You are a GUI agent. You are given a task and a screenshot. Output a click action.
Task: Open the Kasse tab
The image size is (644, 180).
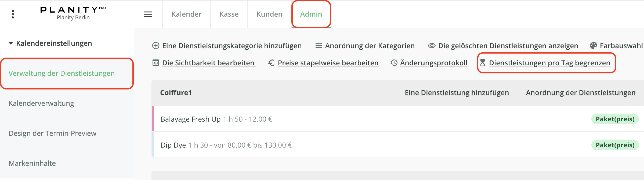229,14
